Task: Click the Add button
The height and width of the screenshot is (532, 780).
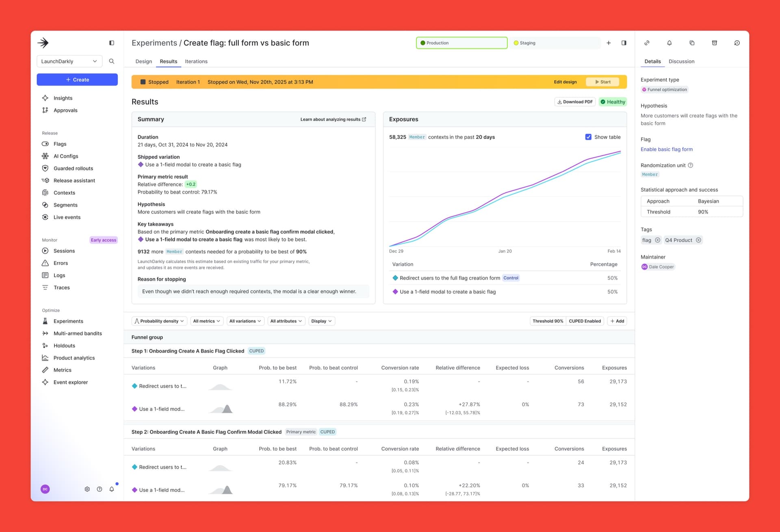Action: [617, 321]
